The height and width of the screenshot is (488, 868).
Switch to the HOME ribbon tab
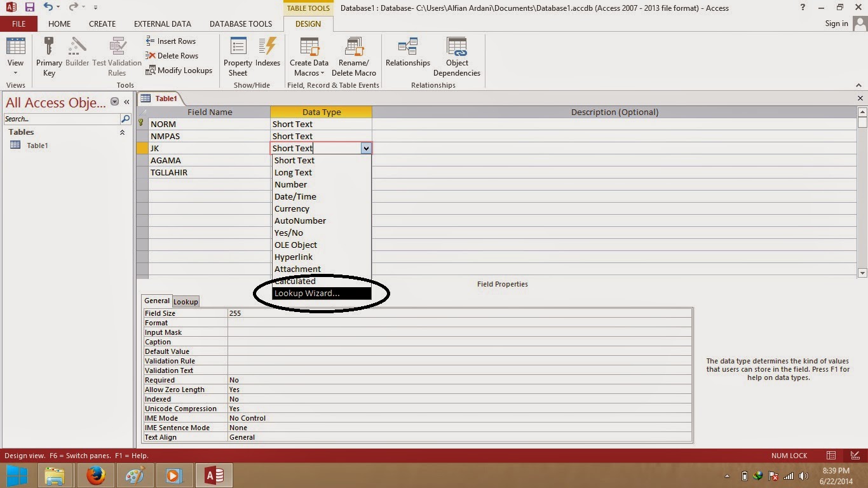tap(60, 24)
